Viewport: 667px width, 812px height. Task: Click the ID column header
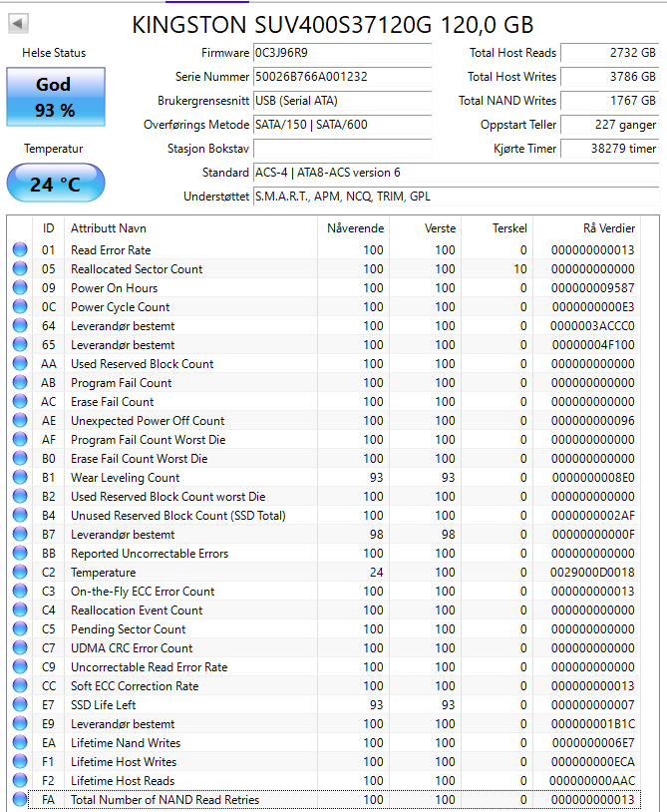pos(48,228)
